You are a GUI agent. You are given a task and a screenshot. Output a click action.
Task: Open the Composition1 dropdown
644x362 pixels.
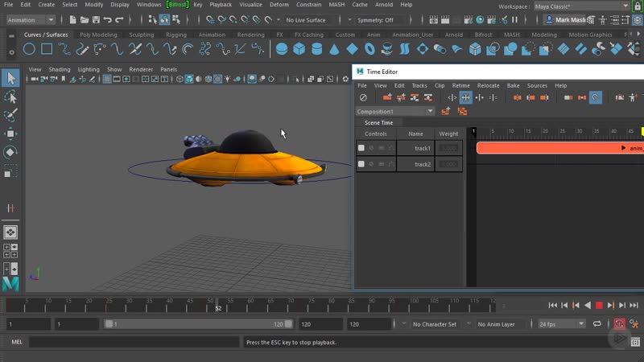point(394,111)
